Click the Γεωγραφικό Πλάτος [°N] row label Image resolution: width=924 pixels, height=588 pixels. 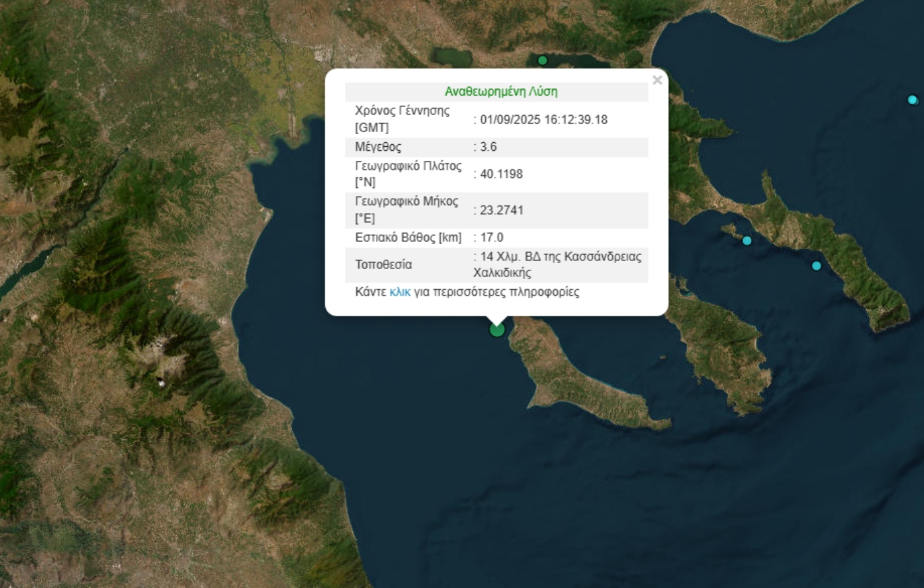[407, 175]
